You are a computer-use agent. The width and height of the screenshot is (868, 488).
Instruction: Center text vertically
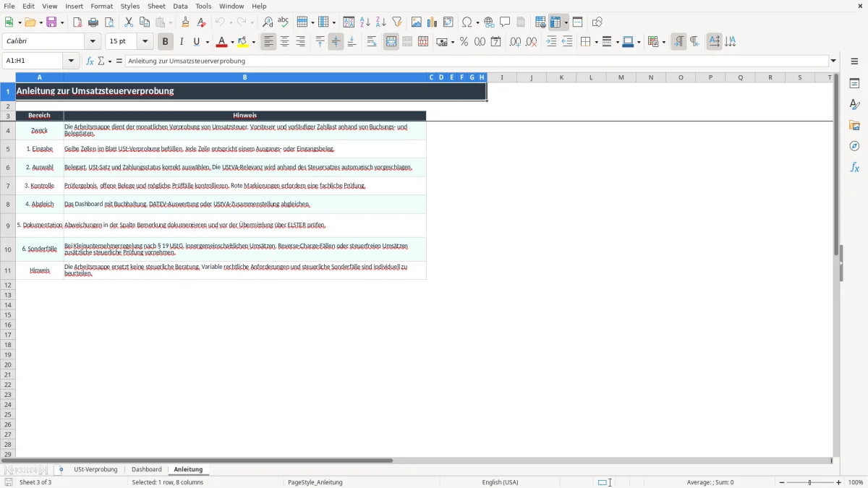click(x=336, y=42)
